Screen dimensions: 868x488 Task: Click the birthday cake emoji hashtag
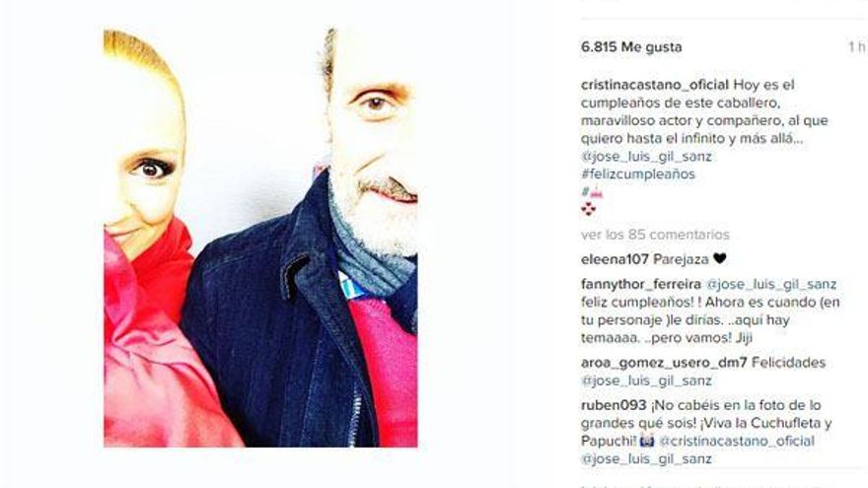(591, 192)
